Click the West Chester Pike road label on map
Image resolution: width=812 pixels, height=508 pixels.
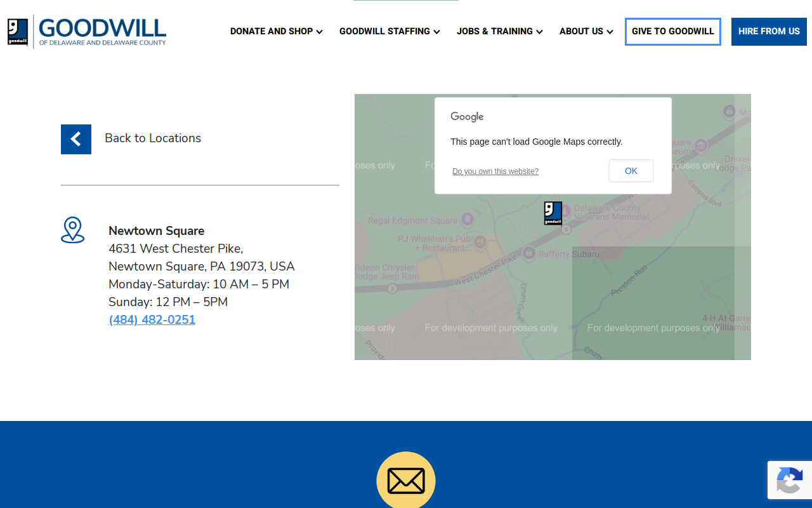[486, 271]
